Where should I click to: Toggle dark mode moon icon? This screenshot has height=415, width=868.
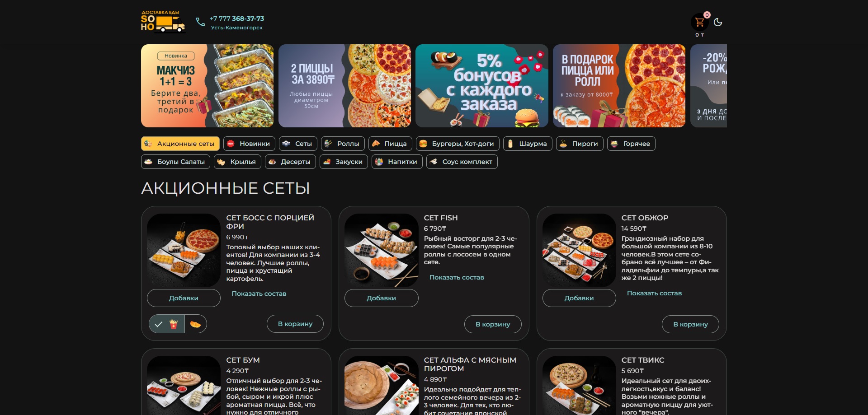[718, 22]
